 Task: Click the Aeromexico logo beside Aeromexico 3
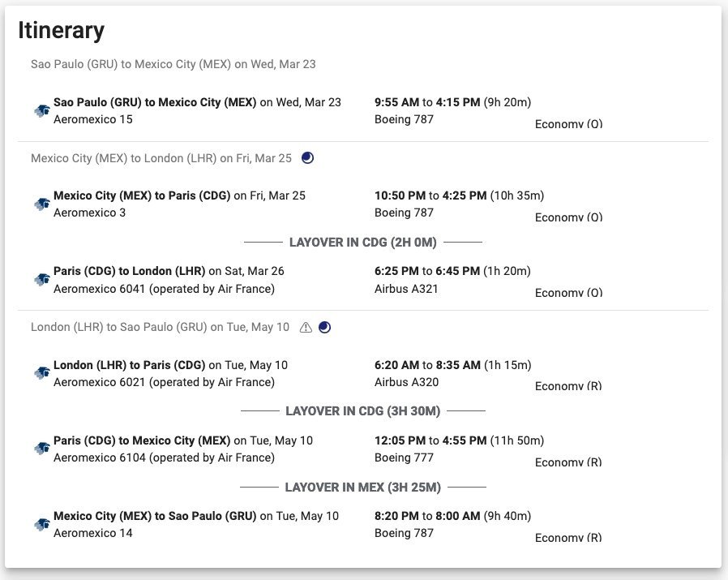pyautogui.click(x=42, y=204)
